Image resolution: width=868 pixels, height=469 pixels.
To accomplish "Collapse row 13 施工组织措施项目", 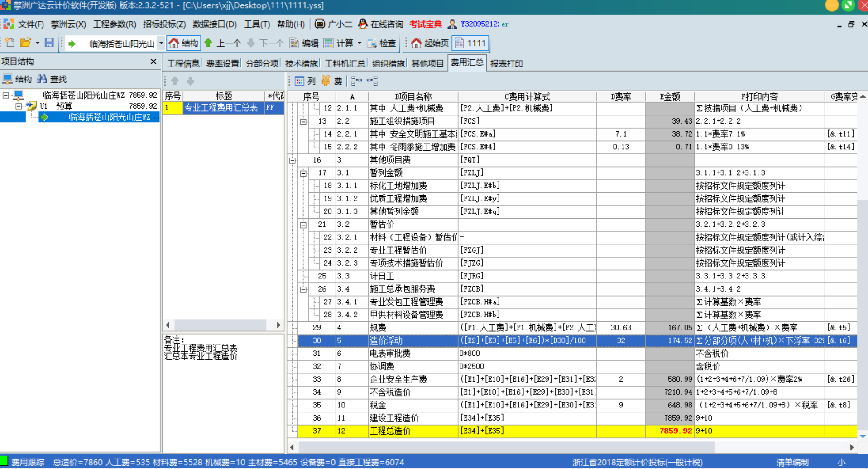I will (303, 121).
